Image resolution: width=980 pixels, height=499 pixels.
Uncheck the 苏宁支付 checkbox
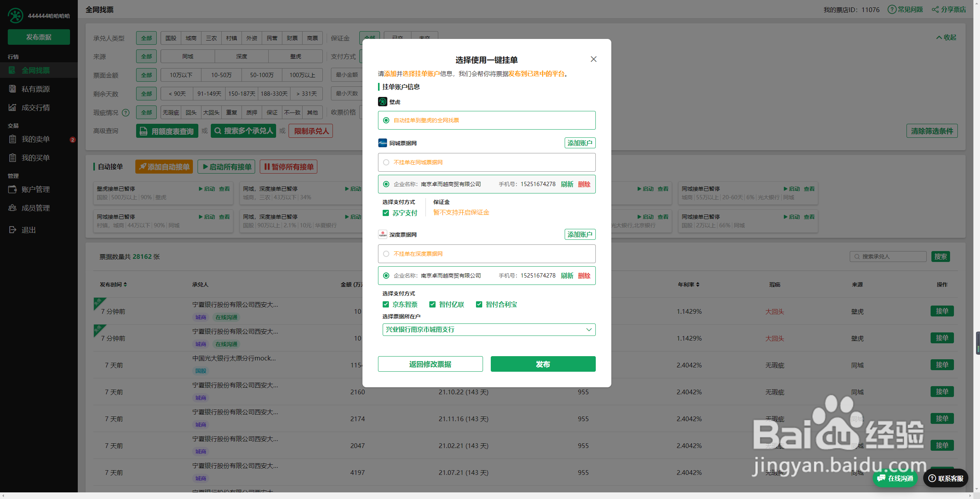pos(386,213)
